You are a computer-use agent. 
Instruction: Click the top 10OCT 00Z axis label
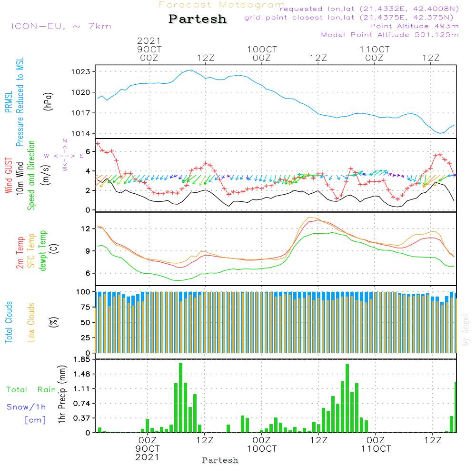point(262,53)
